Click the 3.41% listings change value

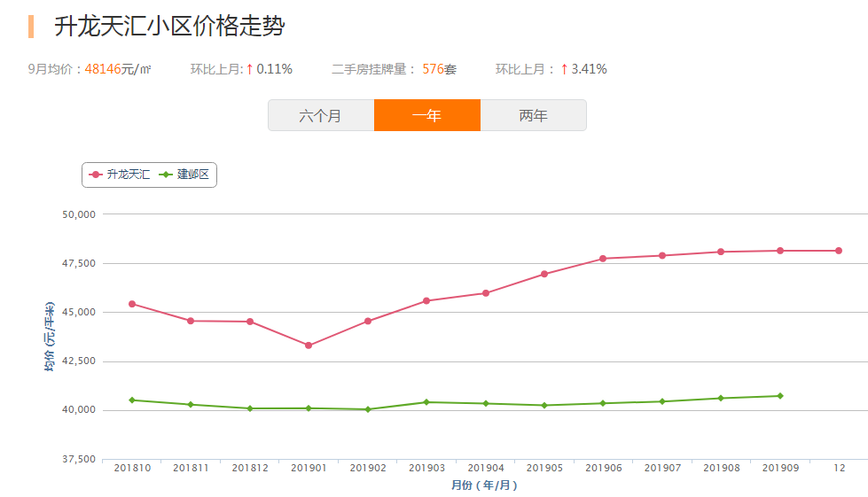click(589, 69)
